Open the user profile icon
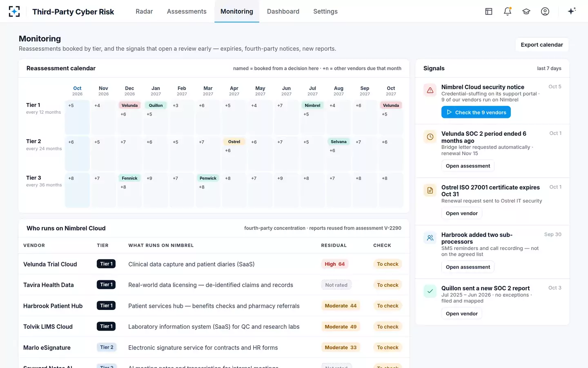 click(545, 11)
